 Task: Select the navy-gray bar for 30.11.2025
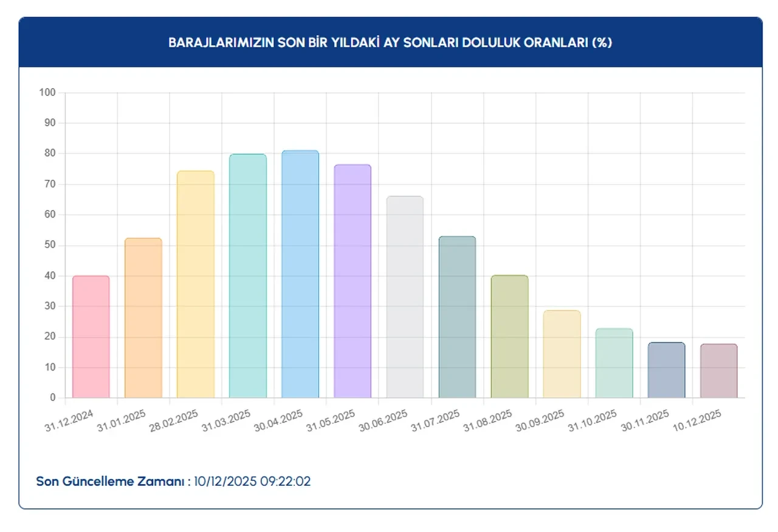pyautogui.click(x=666, y=370)
